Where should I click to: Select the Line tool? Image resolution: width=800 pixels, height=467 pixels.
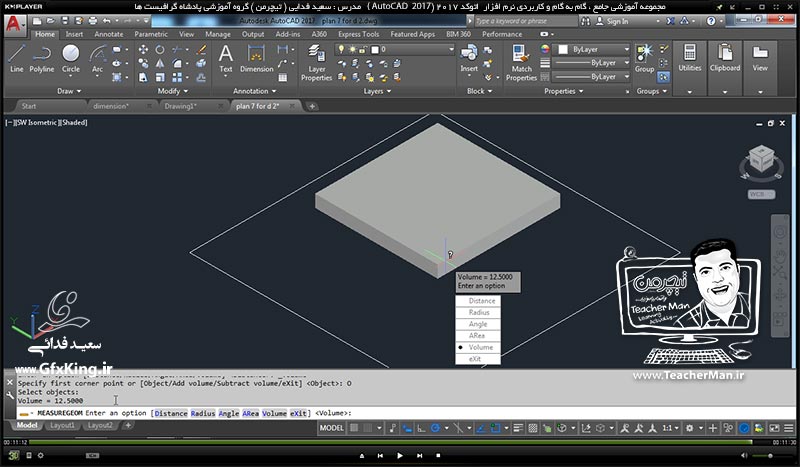(16, 59)
